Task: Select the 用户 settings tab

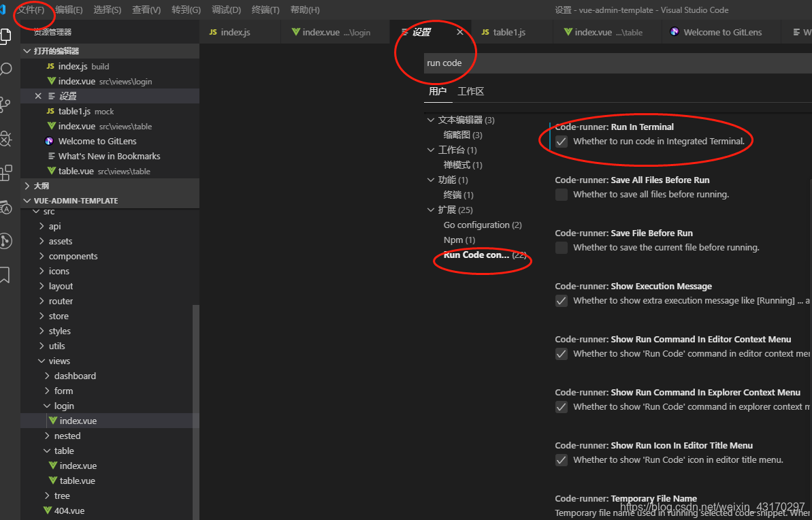Action: 438,92
